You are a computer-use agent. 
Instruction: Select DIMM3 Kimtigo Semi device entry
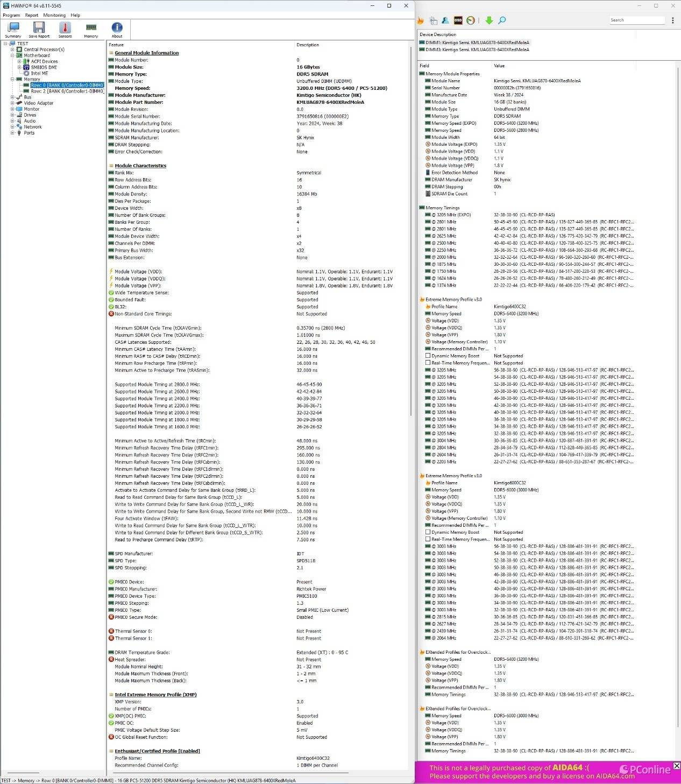pos(477,50)
